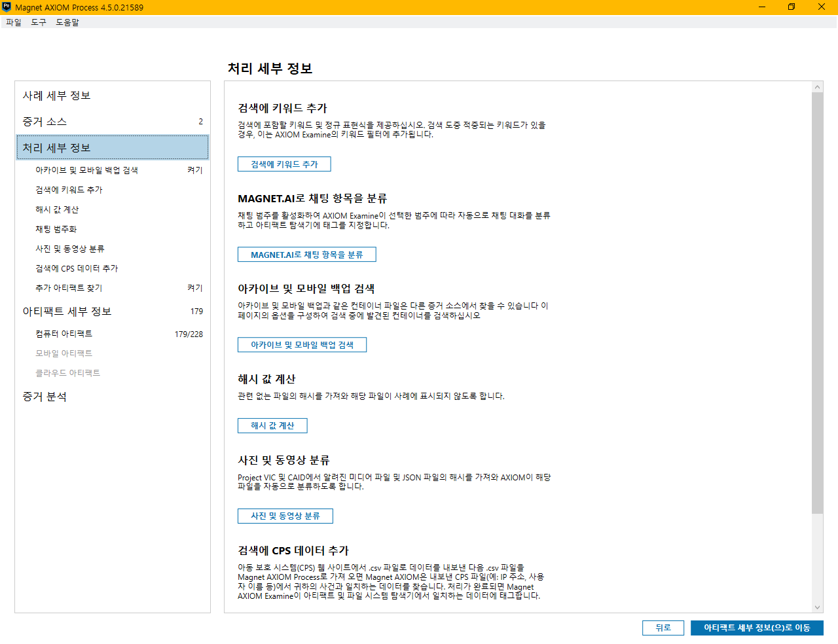Click 아티팩트 세부 정보(으)로 이동 button
The width and height of the screenshot is (838, 644).
pyautogui.click(x=757, y=628)
